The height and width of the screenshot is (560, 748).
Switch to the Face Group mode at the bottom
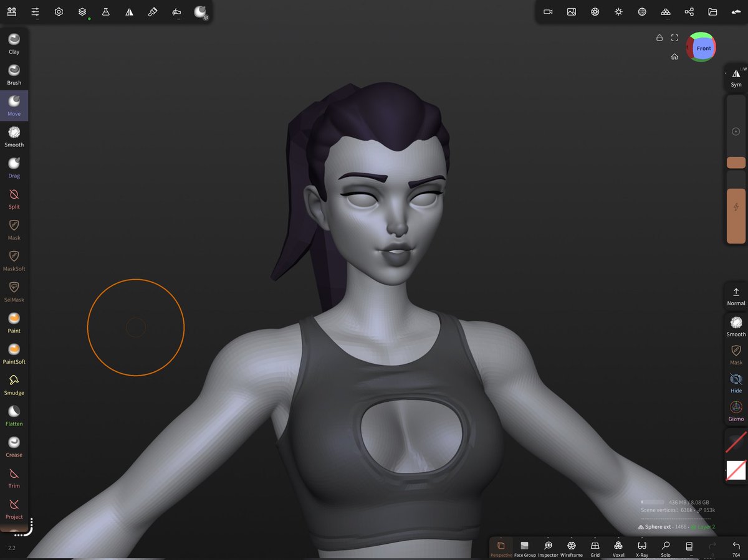[525, 549]
